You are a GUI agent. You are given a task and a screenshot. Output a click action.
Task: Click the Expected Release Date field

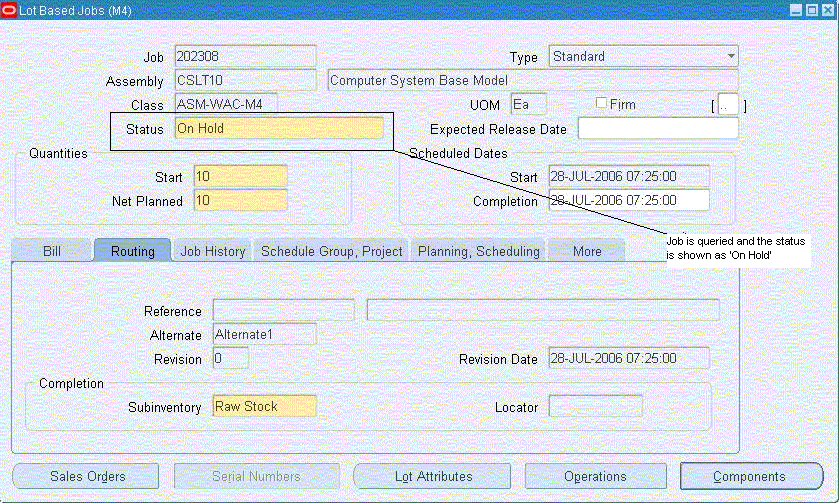pos(658,128)
